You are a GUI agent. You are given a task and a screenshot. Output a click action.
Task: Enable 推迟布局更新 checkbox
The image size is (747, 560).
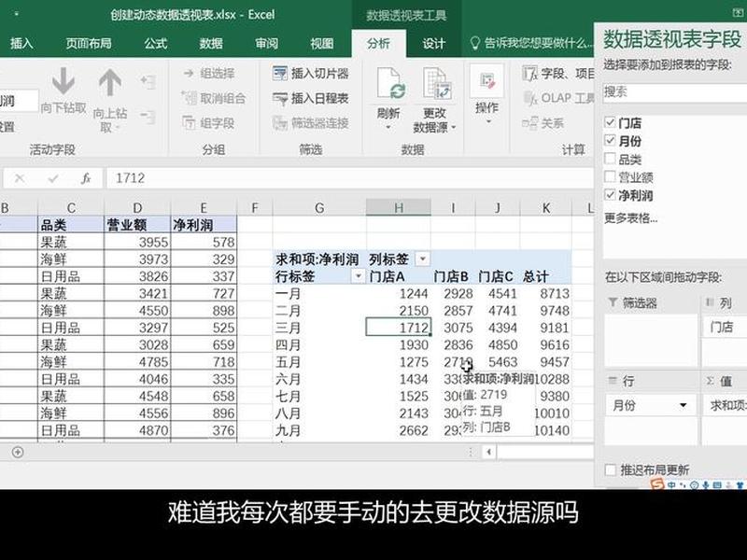[x=611, y=470]
